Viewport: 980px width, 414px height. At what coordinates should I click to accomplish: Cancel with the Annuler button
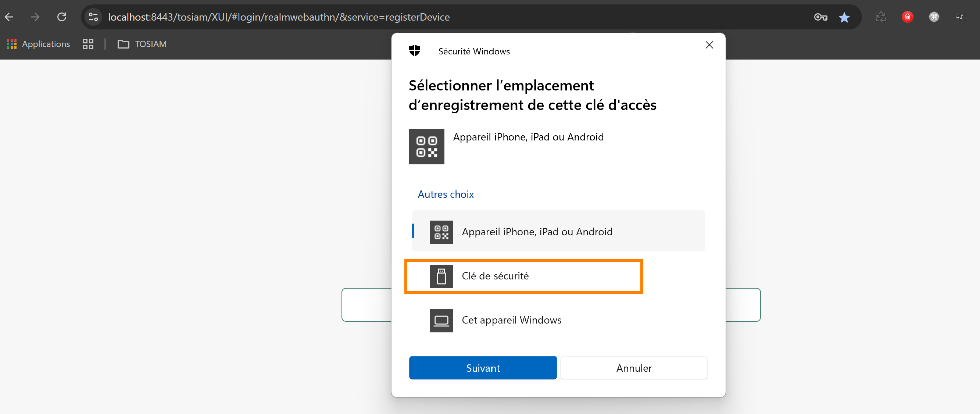[x=634, y=368]
